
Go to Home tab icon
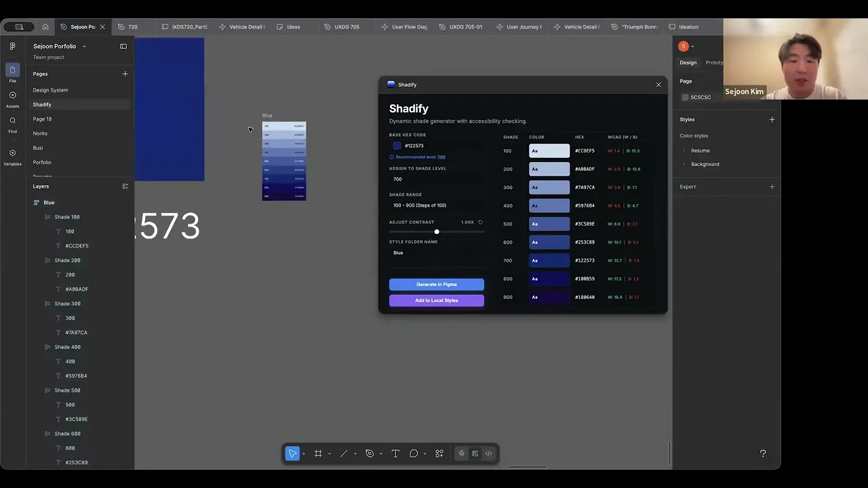click(x=45, y=27)
